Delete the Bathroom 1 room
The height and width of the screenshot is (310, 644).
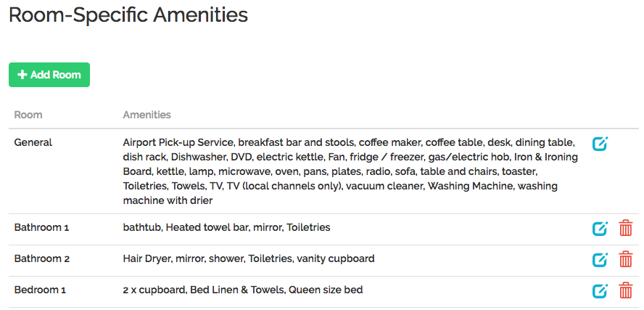tap(626, 228)
